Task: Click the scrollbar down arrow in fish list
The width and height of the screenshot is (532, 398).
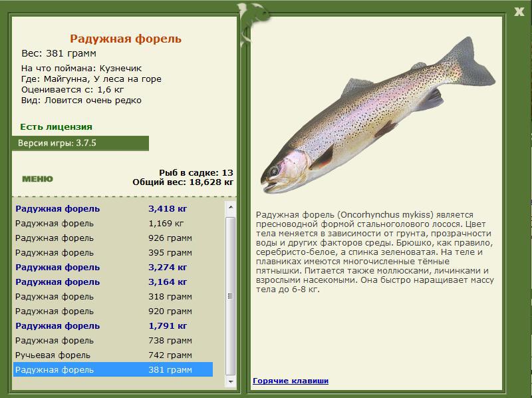Action: 231,382
